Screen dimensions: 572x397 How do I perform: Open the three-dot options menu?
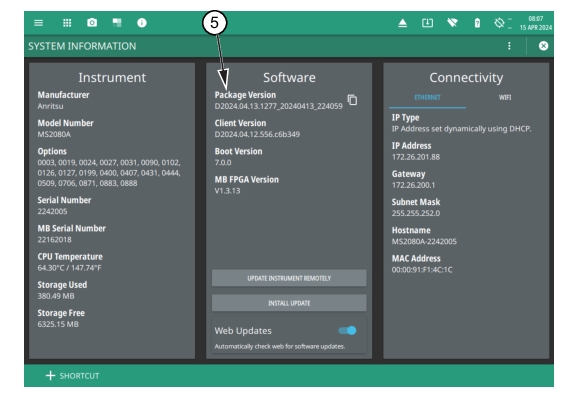509,46
